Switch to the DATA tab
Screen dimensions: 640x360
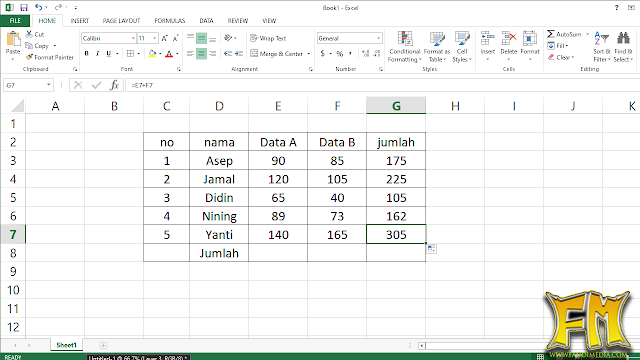[x=207, y=20]
